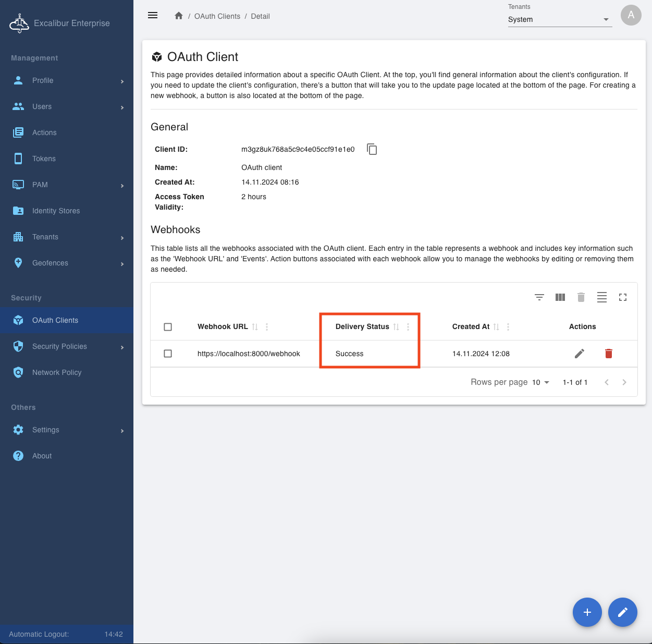The width and height of the screenshot is (652, 644).
Task: Select all webhooks header checkbox
Action: [168, 327]
